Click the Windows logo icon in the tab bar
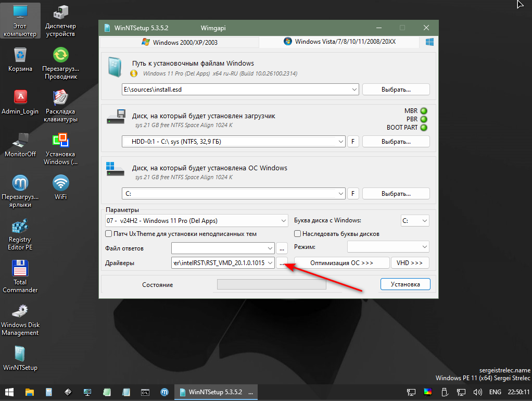 (430, 42)
